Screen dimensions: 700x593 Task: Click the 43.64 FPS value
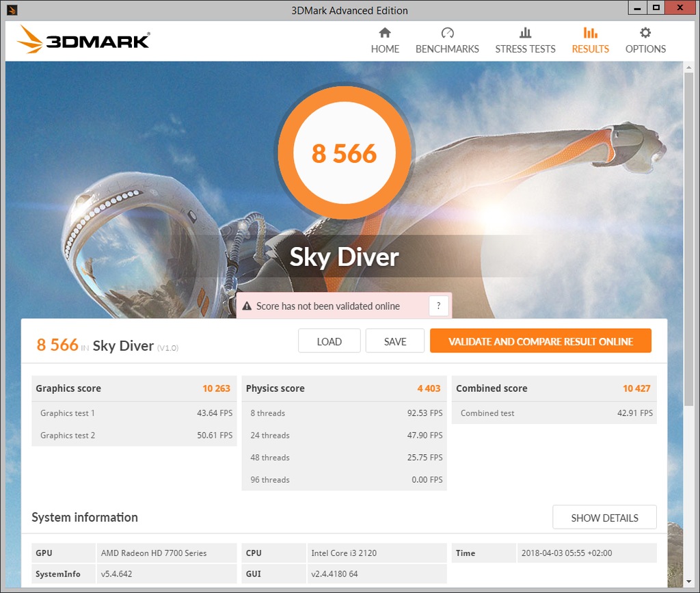point(215,413)
